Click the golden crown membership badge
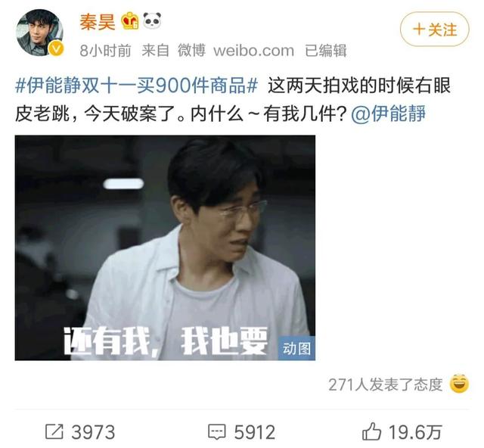The width and height of the screenshot is (484, 448). pyautogui.click(x=129, y=21)
